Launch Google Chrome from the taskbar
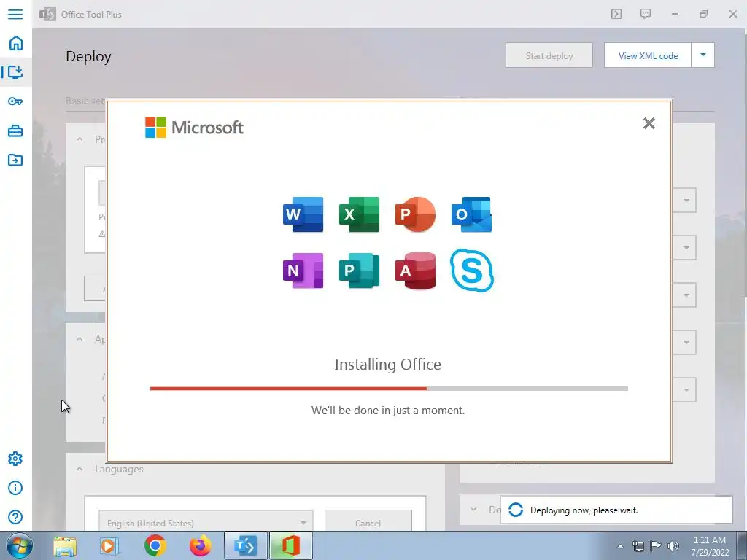Screen dimensions: 747x560 [155, 545]
